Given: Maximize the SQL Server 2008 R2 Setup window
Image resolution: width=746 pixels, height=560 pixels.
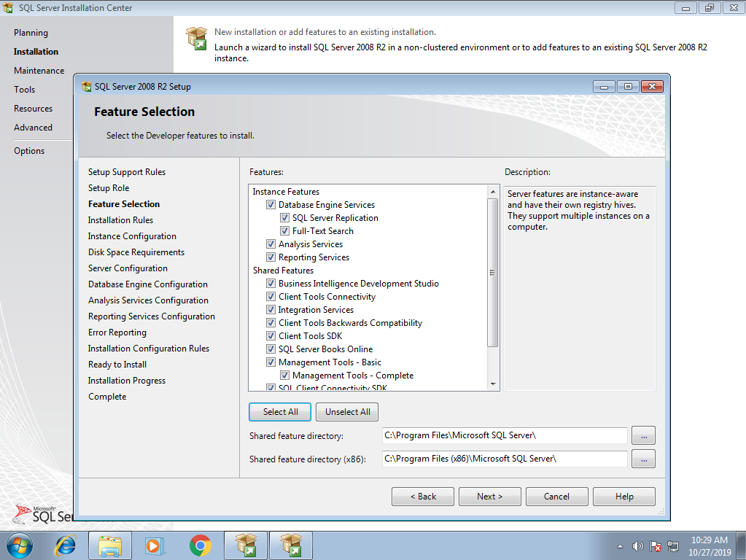Looking at the screenshot, I should (x=628, y=87).
